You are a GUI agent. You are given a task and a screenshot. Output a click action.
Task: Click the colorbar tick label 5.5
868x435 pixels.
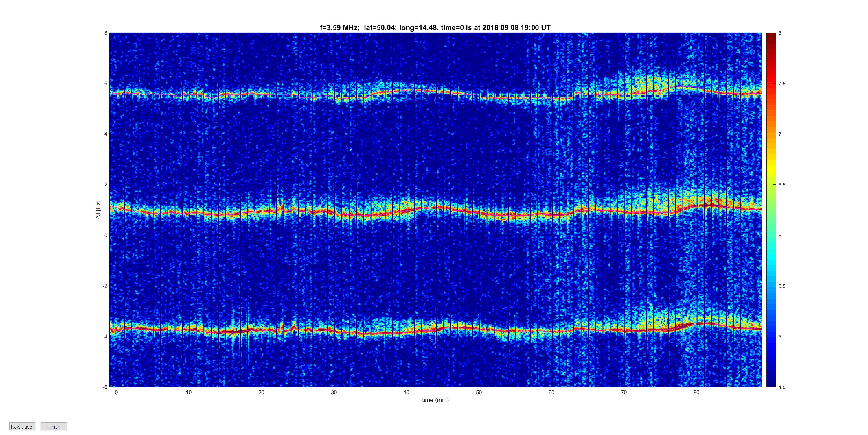(782, 286)
